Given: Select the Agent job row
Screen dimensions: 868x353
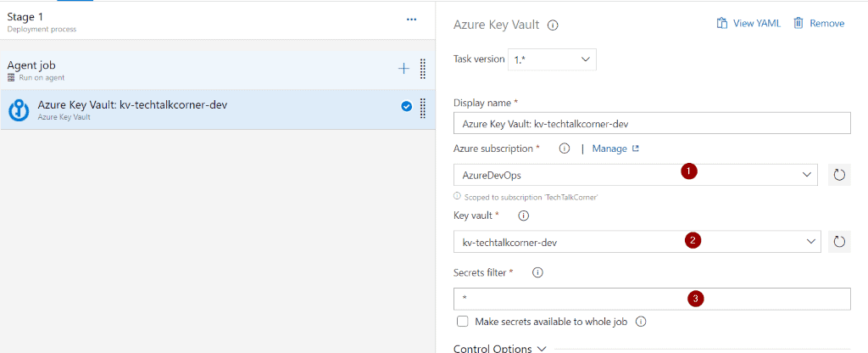Looking at the screenshot, I should (218, 70).
